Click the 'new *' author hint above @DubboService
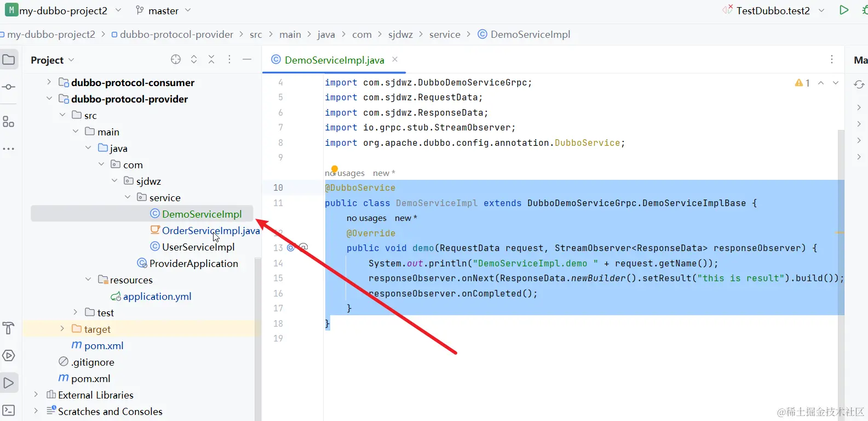Image resolution: width=868 pixels, height=421 pixels. pyautogui.click(x=384, y=173)
